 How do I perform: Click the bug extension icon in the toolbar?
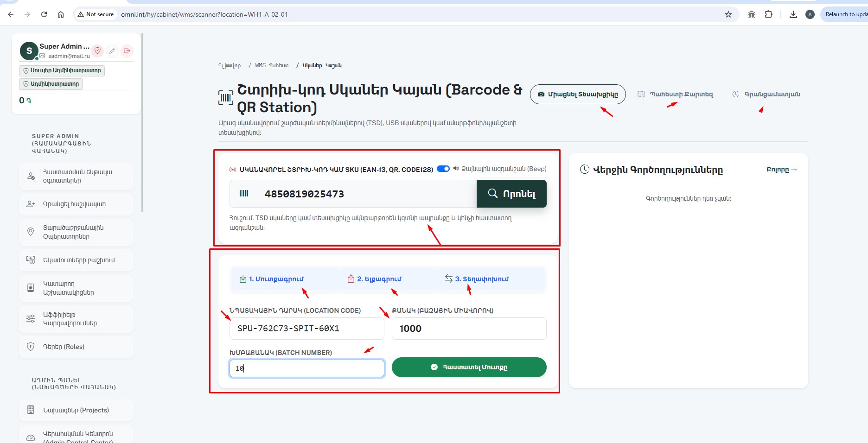pos(752,14)
